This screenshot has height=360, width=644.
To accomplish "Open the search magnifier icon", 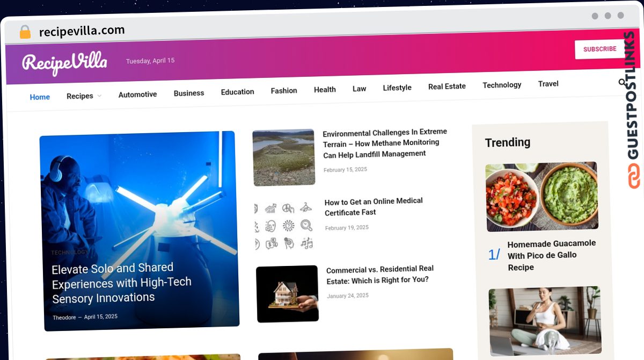I will 622,82.
